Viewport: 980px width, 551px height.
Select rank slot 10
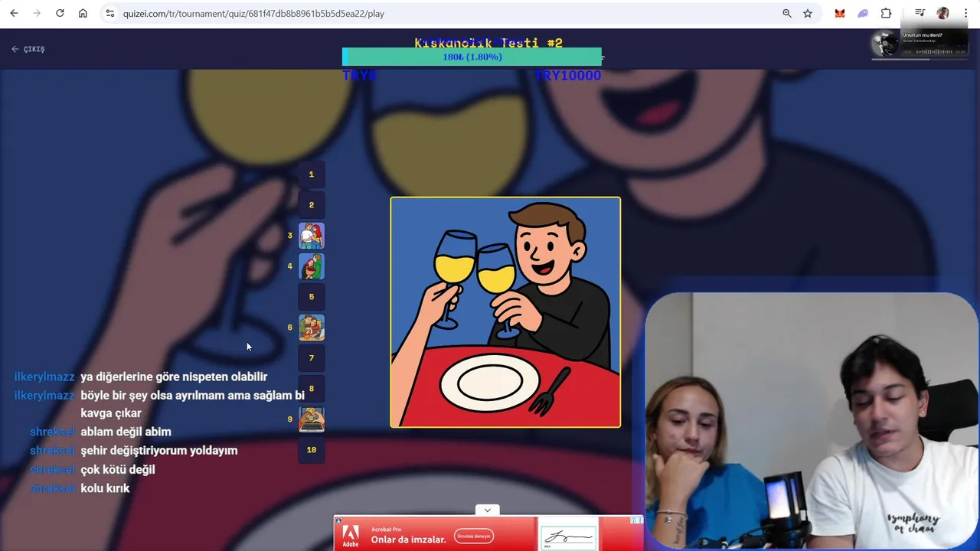coord(312,450)
